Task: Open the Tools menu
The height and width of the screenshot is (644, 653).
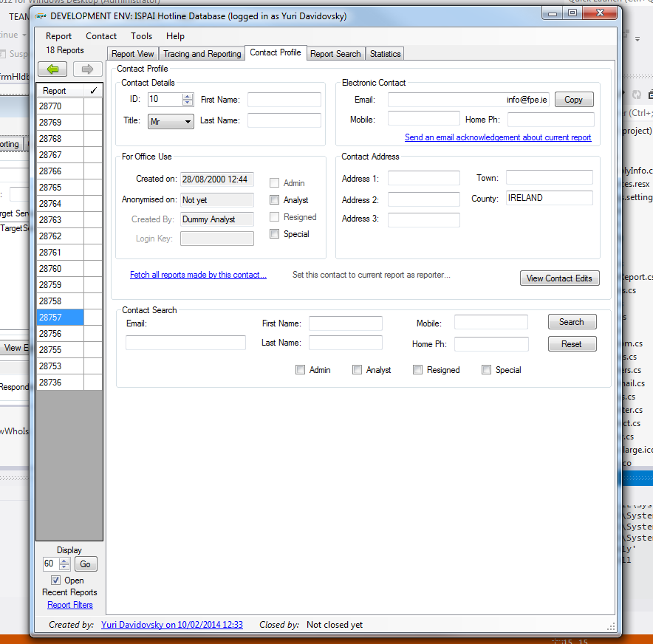Action: click(x=142, y=36)
